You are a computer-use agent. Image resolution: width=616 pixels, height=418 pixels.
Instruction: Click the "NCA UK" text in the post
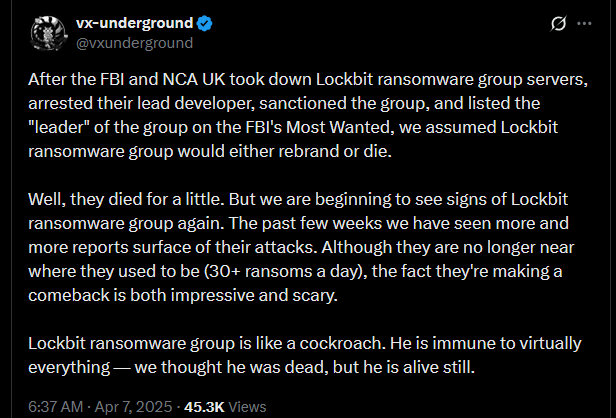[x=215, y=81]
